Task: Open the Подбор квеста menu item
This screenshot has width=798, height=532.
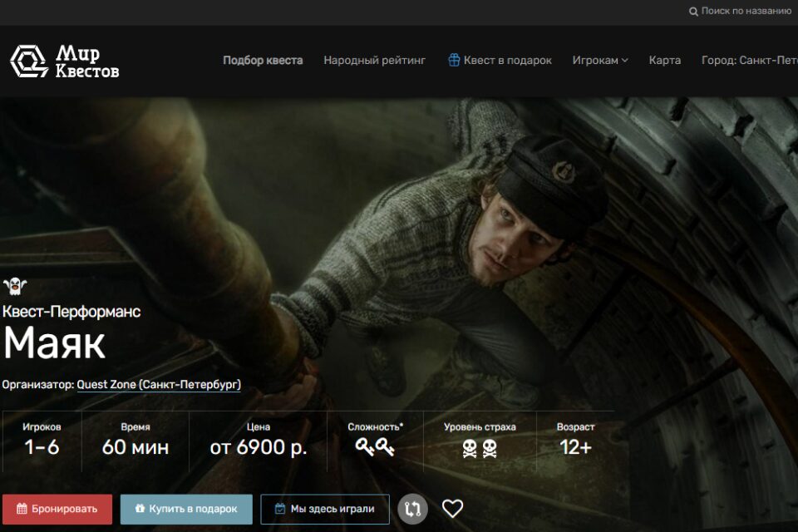Action: [x=263, y=60]
